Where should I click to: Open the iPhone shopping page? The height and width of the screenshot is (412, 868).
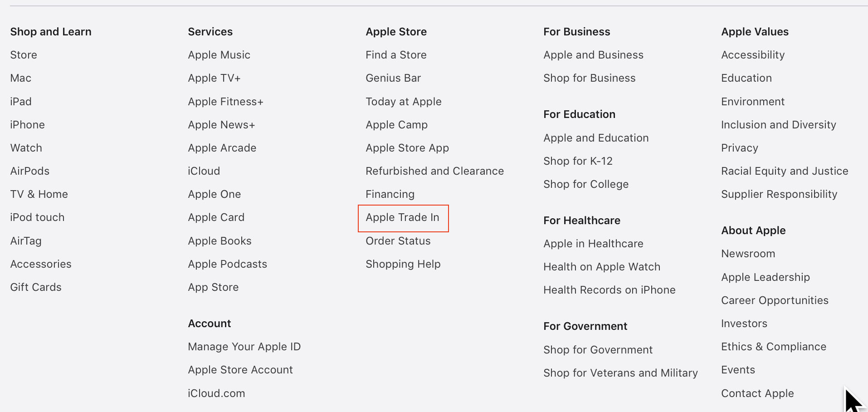(x=27, y=124)
